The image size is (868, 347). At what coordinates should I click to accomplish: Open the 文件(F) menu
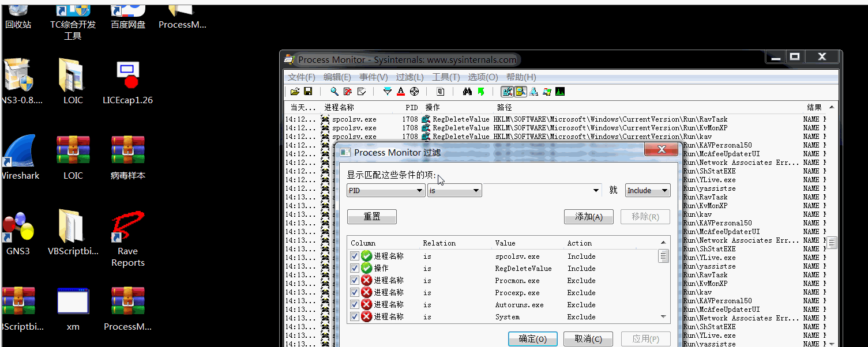tap(302, 77)
